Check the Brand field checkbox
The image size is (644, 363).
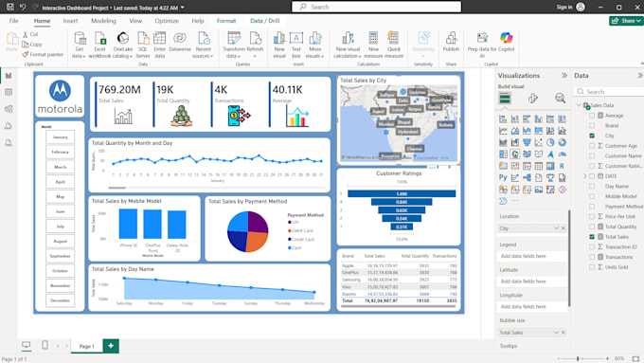tap(592, 125)
